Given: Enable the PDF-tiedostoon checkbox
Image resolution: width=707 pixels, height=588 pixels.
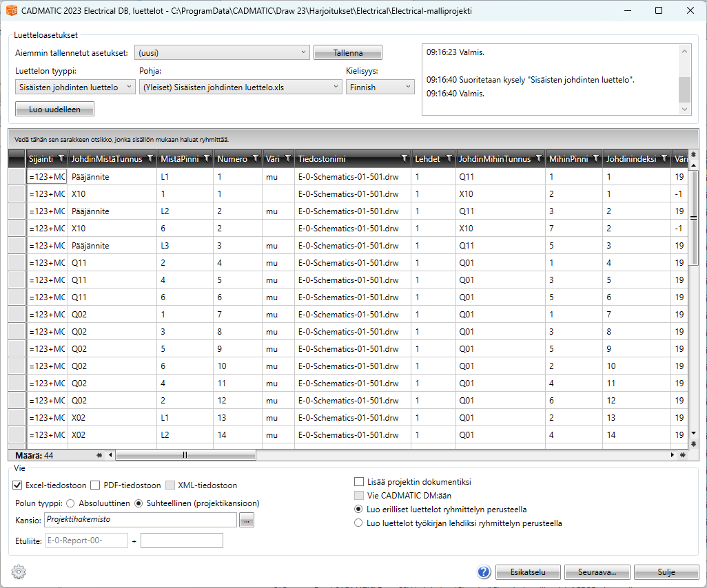Looking at the screenshot, I should [x=96, y=485].
